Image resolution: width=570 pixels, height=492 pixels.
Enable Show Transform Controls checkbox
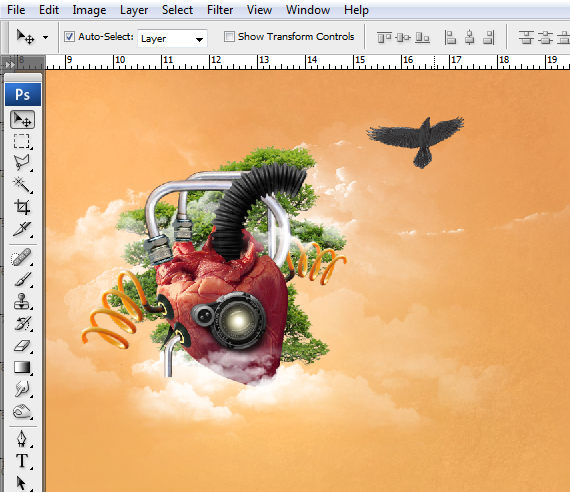[229, 36]
